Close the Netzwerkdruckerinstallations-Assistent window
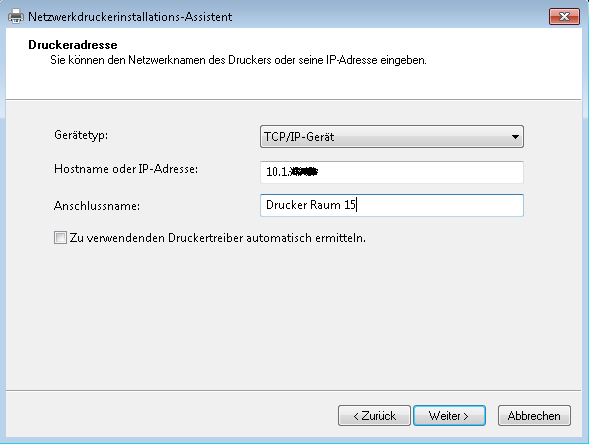The width and height of the screenshot is (589, 444). (x=564, y=17)
